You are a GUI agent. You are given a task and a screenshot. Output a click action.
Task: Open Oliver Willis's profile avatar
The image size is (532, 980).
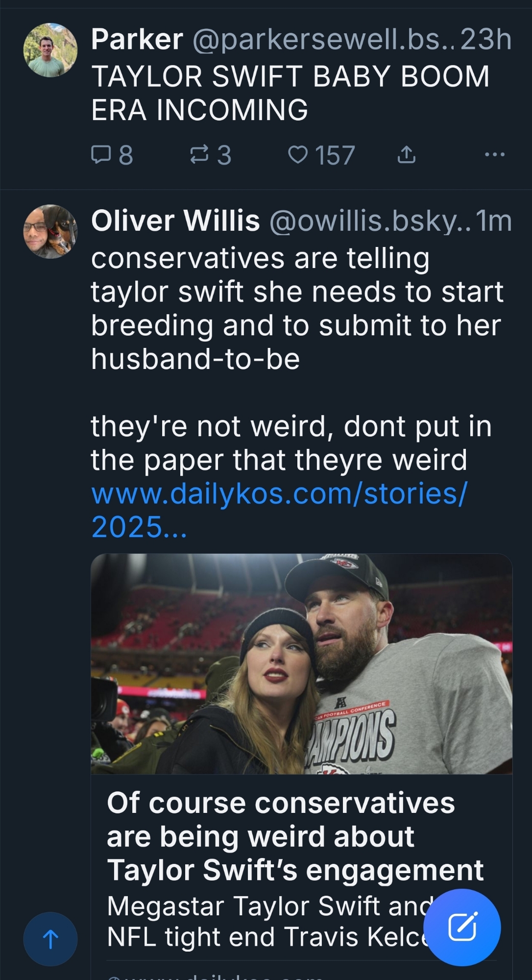[x=50, y=231]
